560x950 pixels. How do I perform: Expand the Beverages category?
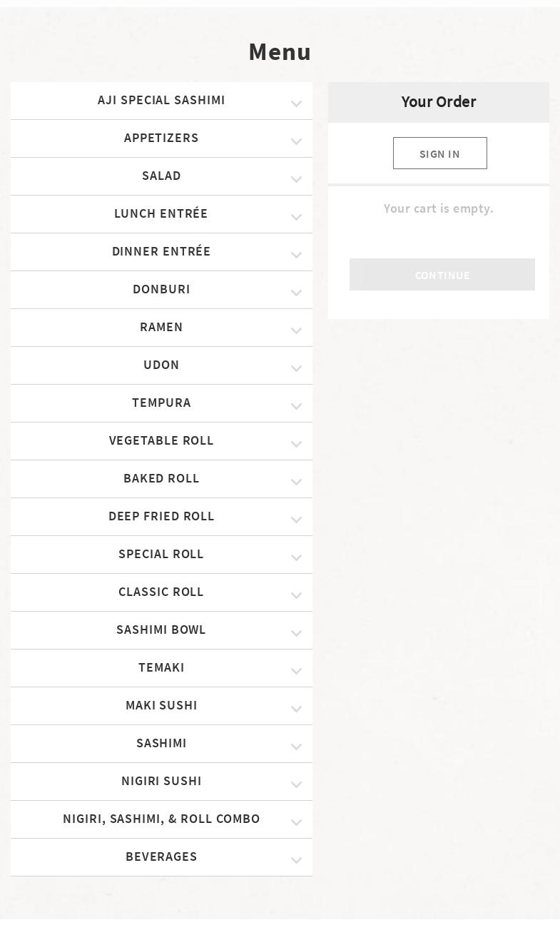pyautogui.click(x=161, y=857)
